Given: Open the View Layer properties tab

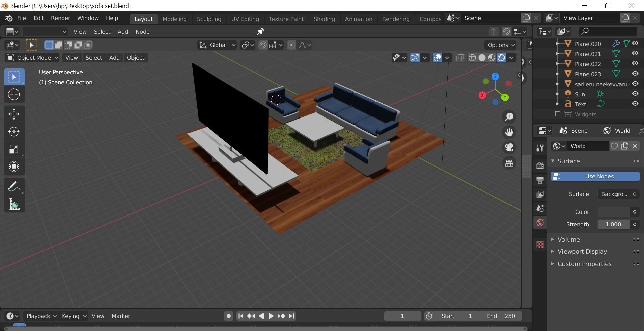Looking at the screenshot, I should click(540, 194).
